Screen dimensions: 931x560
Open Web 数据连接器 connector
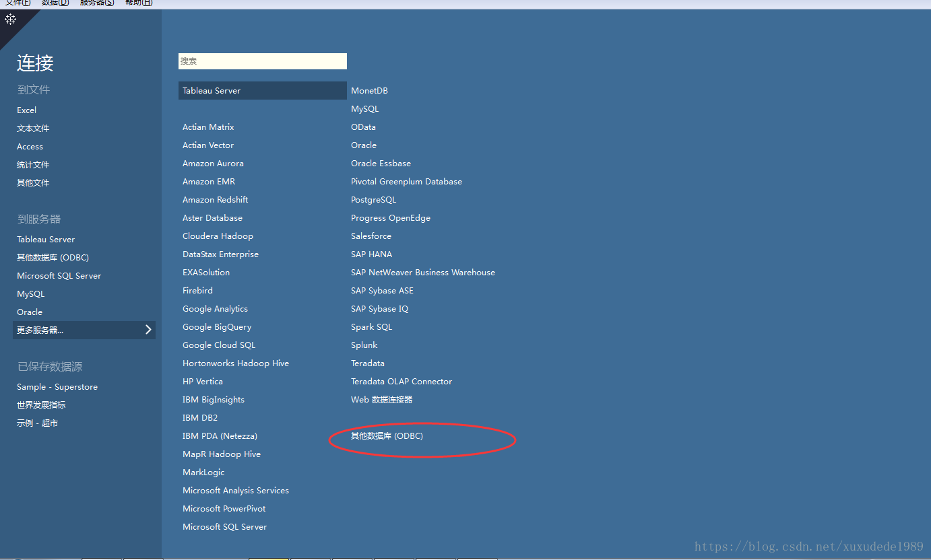(x=381, y=400)
